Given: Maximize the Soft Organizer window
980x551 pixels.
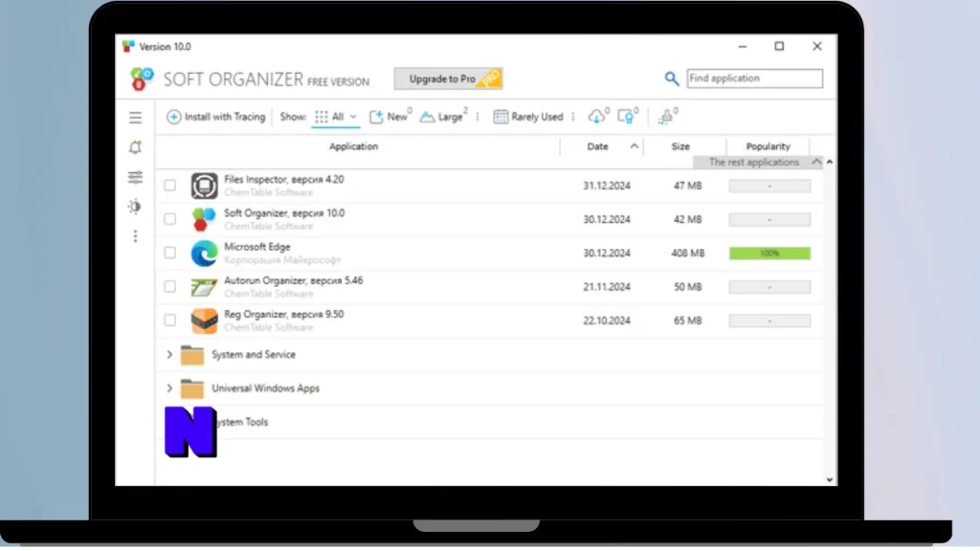Looking at the screenshot, I should (779, 46).
